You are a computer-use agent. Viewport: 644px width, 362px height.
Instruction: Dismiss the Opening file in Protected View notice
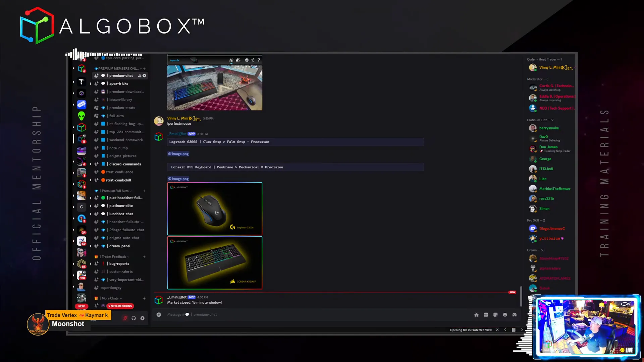(x=497, y=330)
